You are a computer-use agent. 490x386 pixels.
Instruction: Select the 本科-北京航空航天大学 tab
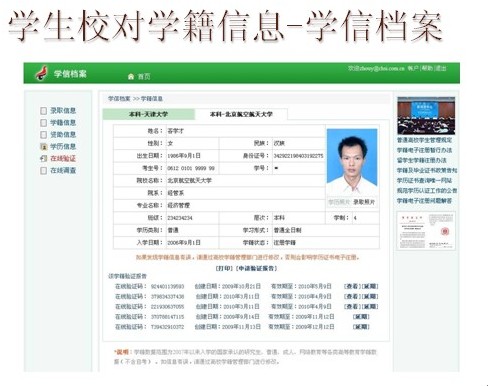(241, 114)
